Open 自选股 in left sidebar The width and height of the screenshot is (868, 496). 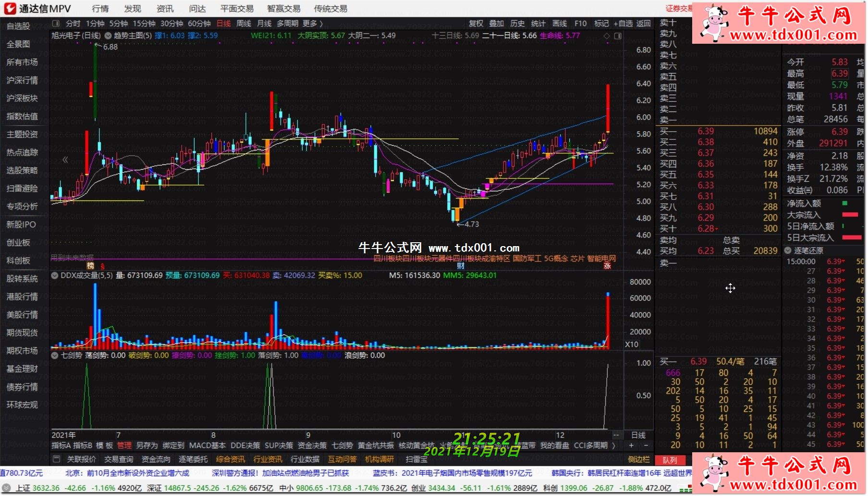(18, 26)
